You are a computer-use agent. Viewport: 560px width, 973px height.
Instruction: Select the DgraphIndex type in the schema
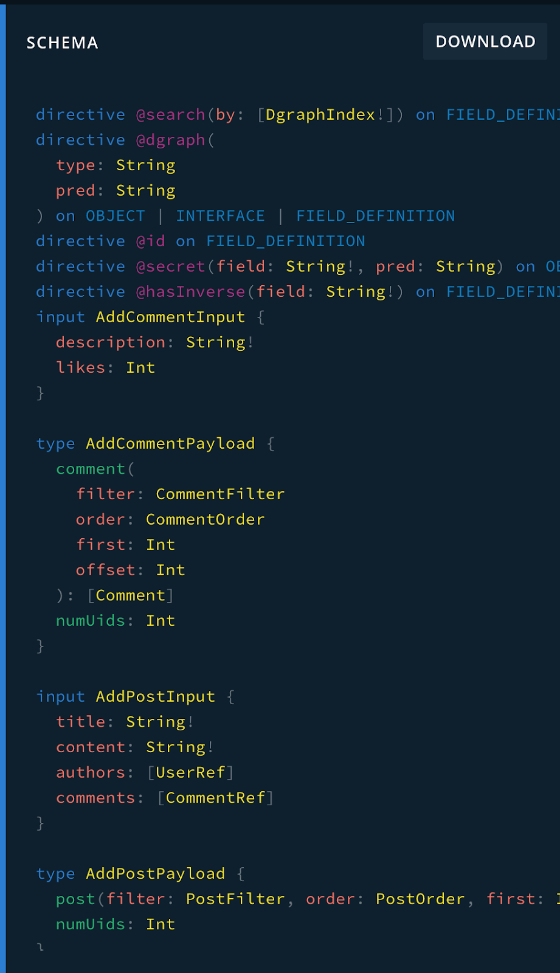point(320,114)
